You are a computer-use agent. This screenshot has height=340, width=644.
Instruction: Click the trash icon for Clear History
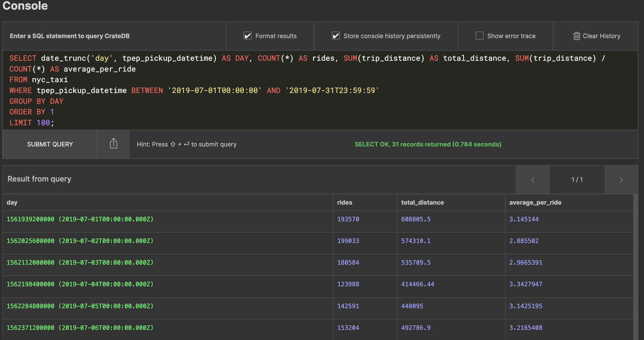coord(576,36)
